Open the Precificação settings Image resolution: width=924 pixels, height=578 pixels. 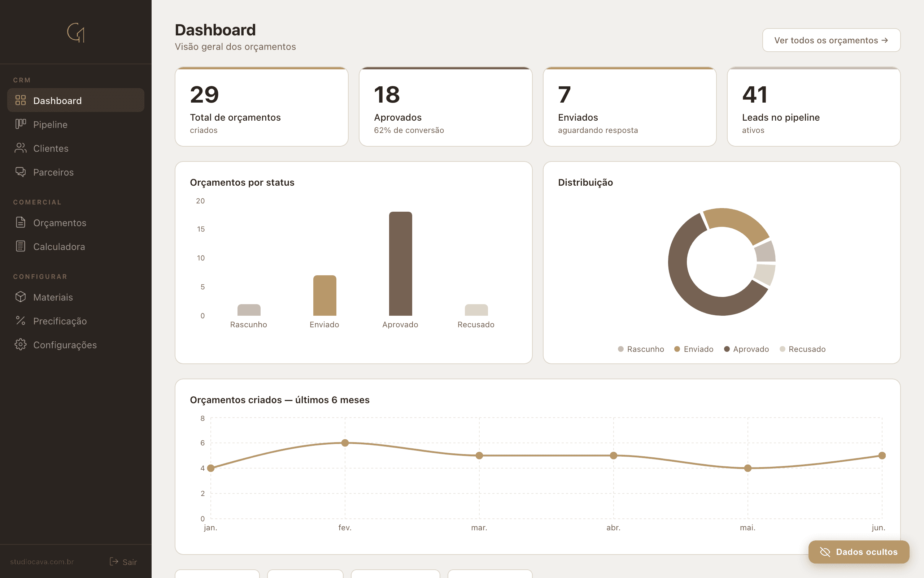pyautogui.click(x=75, y=321)
